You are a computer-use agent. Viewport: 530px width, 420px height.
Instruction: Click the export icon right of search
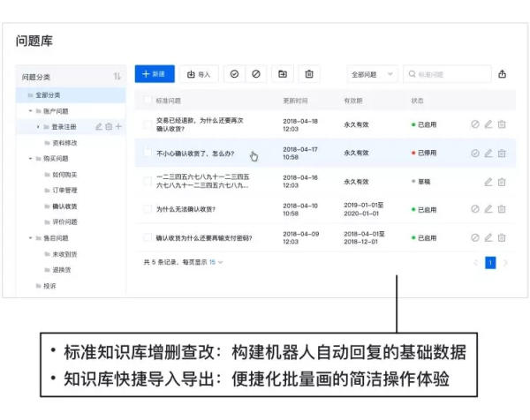tap(503, 74)
